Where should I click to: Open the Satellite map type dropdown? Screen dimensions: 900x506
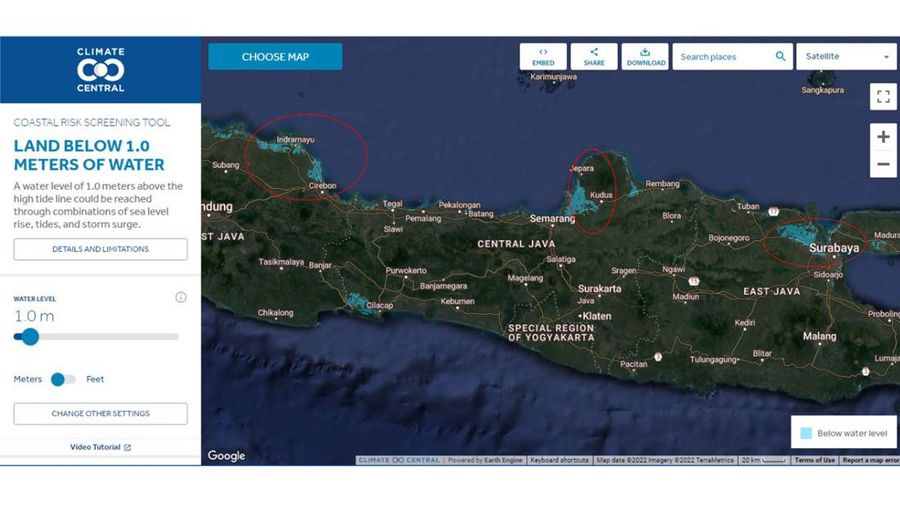tap(846, 57)
